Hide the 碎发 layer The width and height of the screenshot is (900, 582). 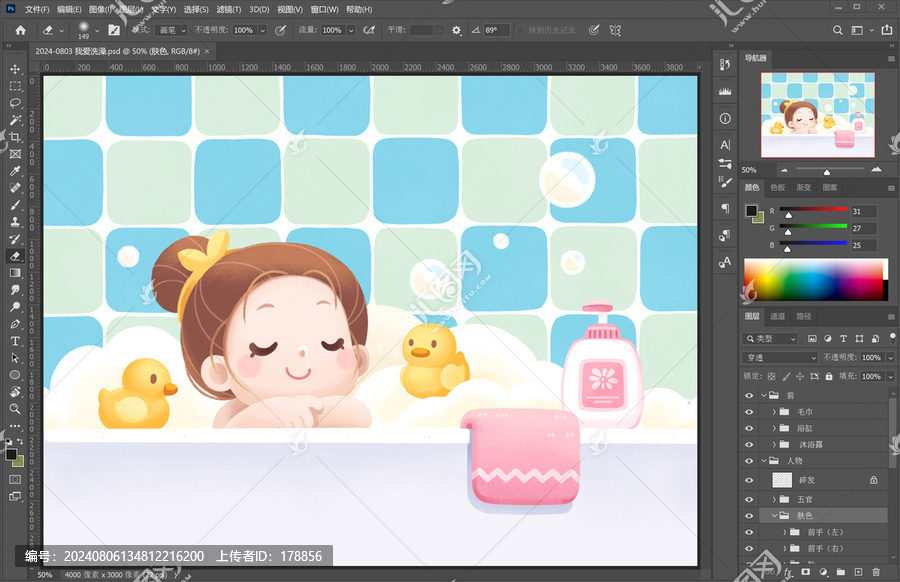[749, 480]
